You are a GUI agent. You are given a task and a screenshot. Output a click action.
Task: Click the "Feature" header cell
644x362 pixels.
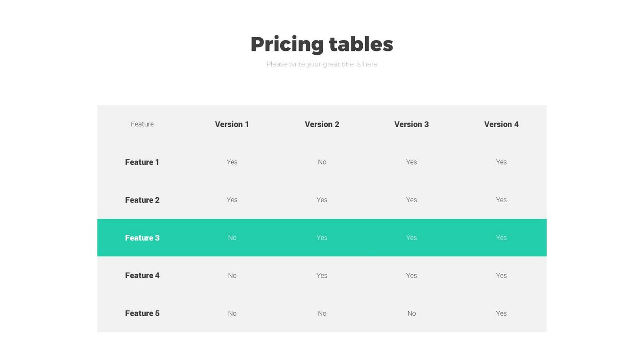tap(142, 124)
